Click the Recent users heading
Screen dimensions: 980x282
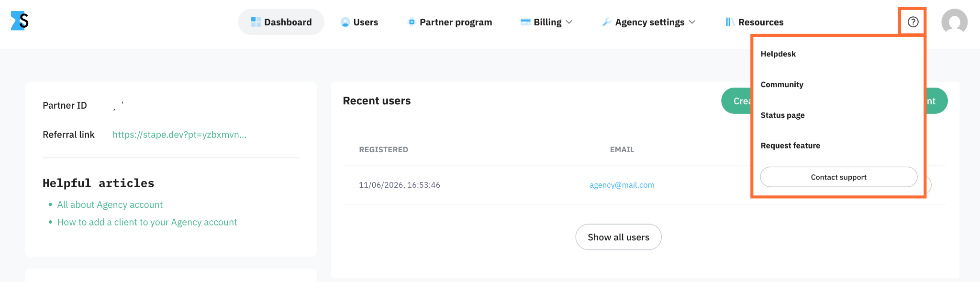point(377,101)
